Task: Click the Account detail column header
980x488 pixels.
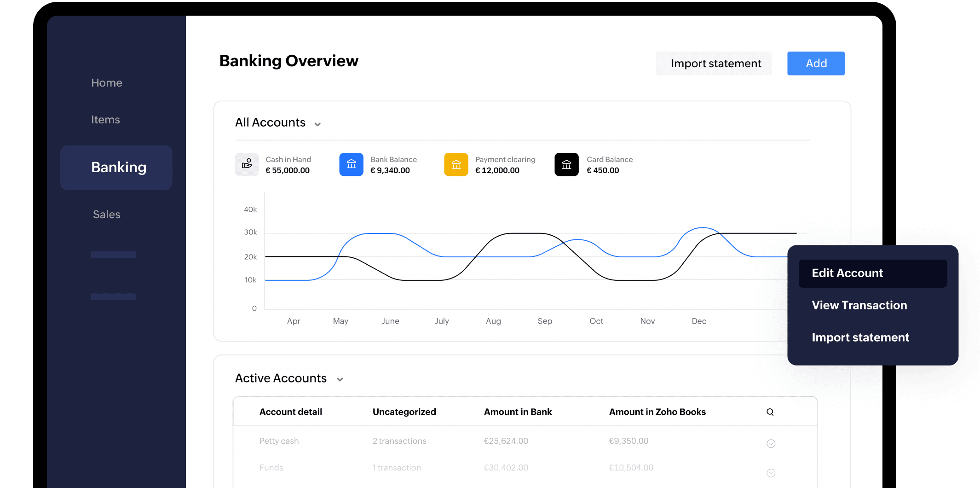Action: pos(291,412)
